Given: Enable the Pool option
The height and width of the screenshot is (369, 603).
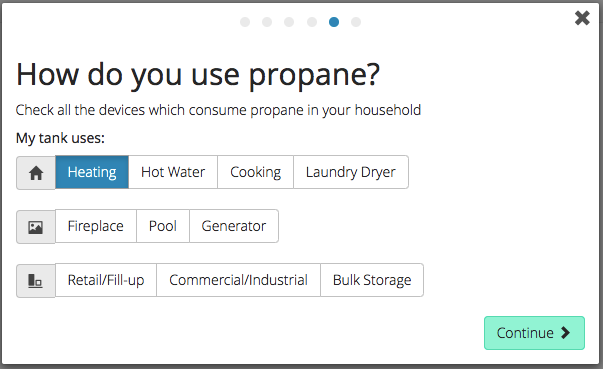Looking at the screenshot, I should point(163,226).
